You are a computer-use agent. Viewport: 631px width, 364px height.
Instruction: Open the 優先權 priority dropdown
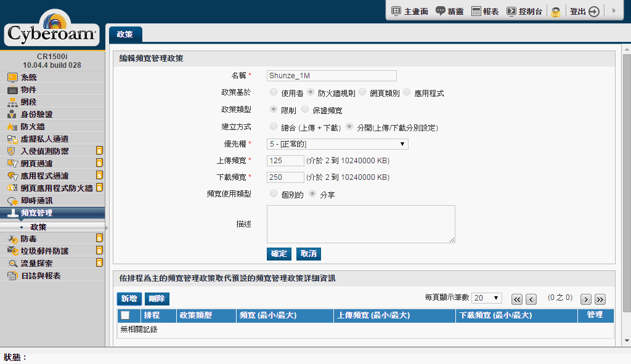tap(338, 144)
